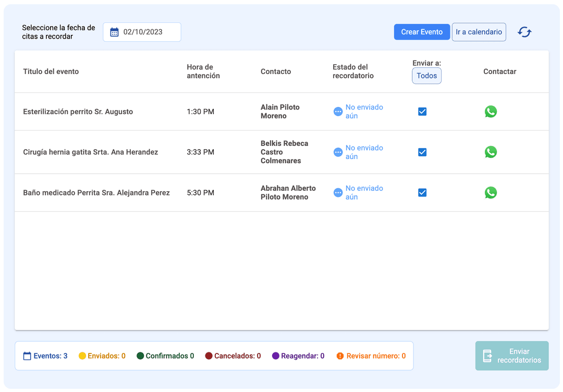
Task: Click the 1:30 PM time cell
Action: pos(200,112)
